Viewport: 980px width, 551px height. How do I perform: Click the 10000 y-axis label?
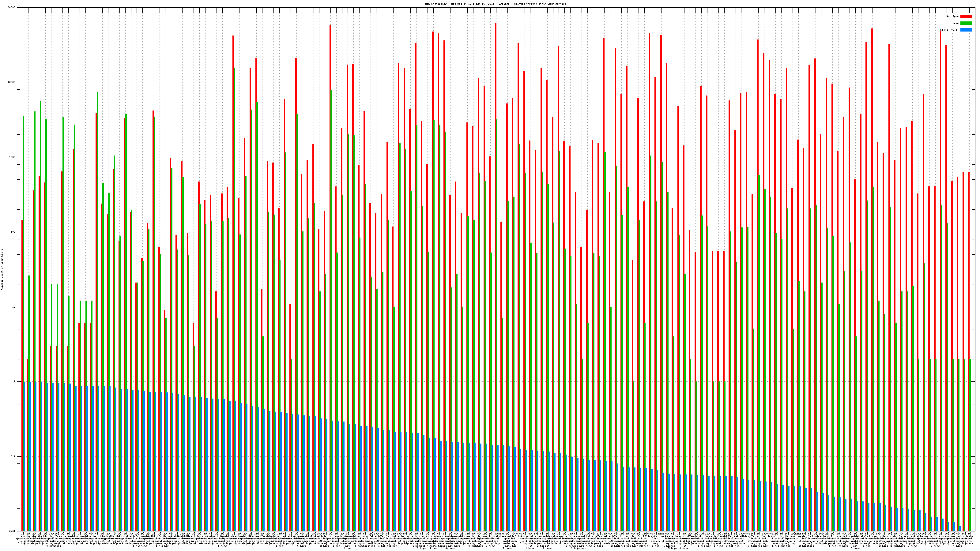pos(12,82)
